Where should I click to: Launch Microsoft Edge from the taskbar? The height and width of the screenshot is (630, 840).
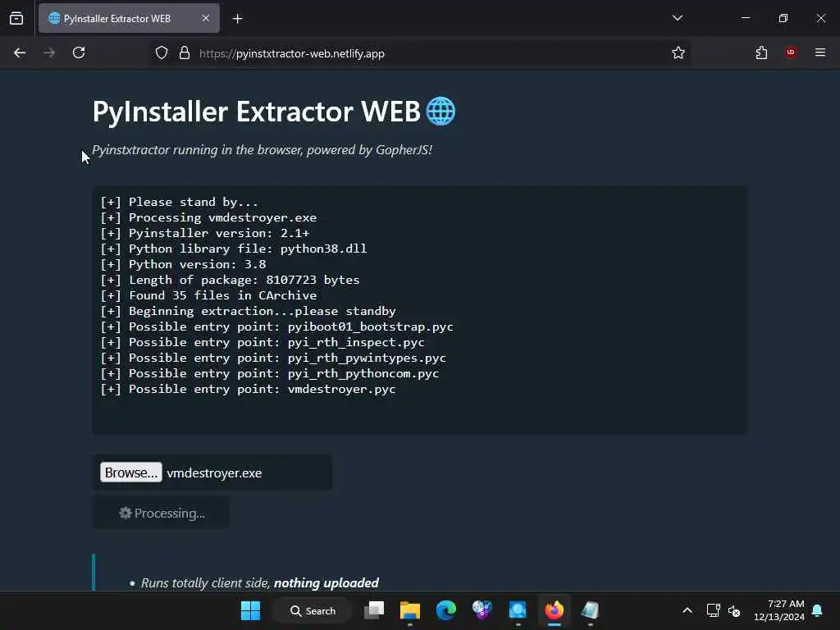click(445, 610)
